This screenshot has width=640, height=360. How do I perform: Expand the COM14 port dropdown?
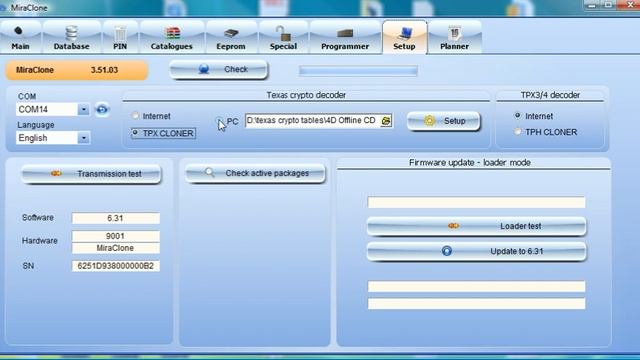tap(83, 109)
